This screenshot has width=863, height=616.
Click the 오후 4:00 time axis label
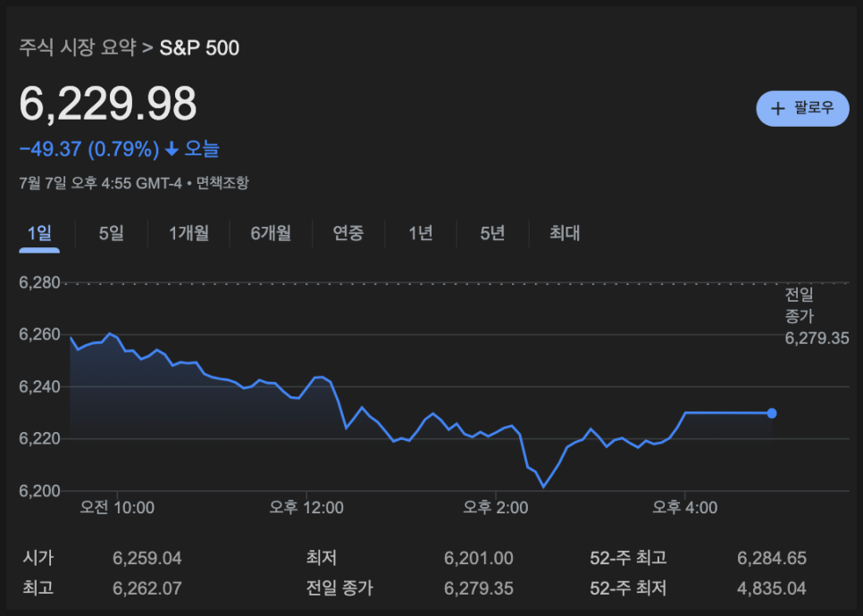685,507
